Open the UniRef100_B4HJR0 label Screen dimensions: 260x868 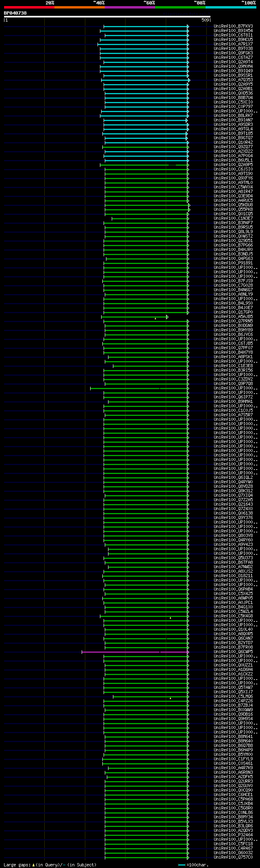[233, 250]
